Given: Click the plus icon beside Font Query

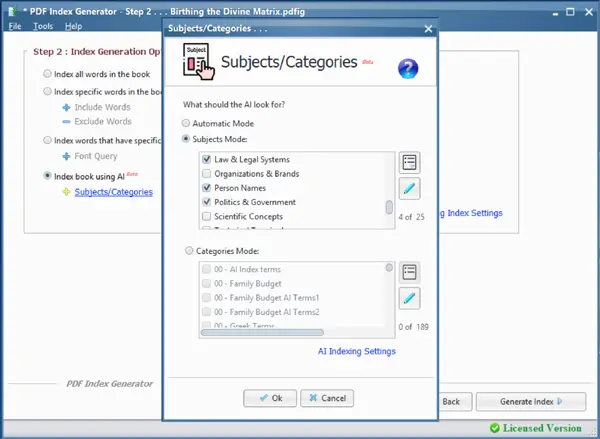Looking at the screenshot, I should coord(67,156).
